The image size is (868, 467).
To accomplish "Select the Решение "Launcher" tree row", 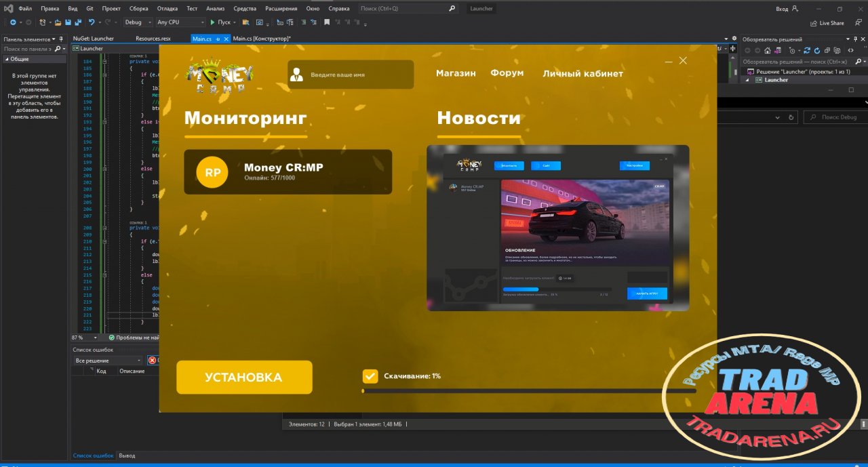I will click(803, 71).
